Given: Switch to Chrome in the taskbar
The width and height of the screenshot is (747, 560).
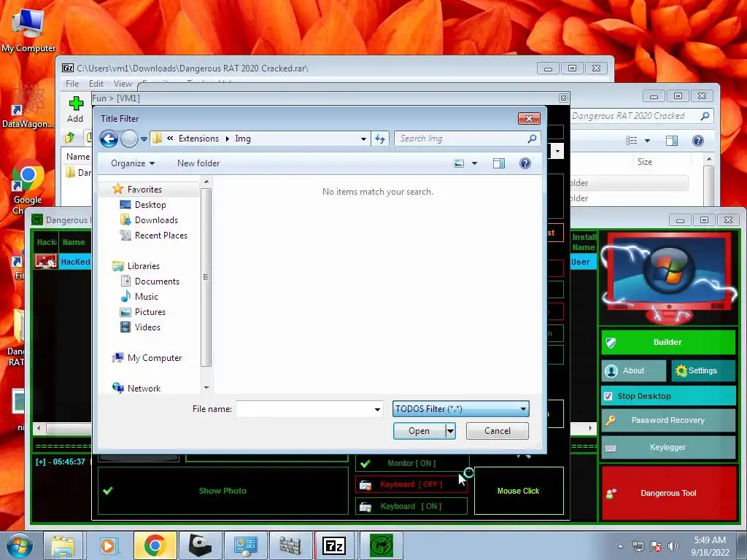Looking at the screenshot, I should 155,545.
